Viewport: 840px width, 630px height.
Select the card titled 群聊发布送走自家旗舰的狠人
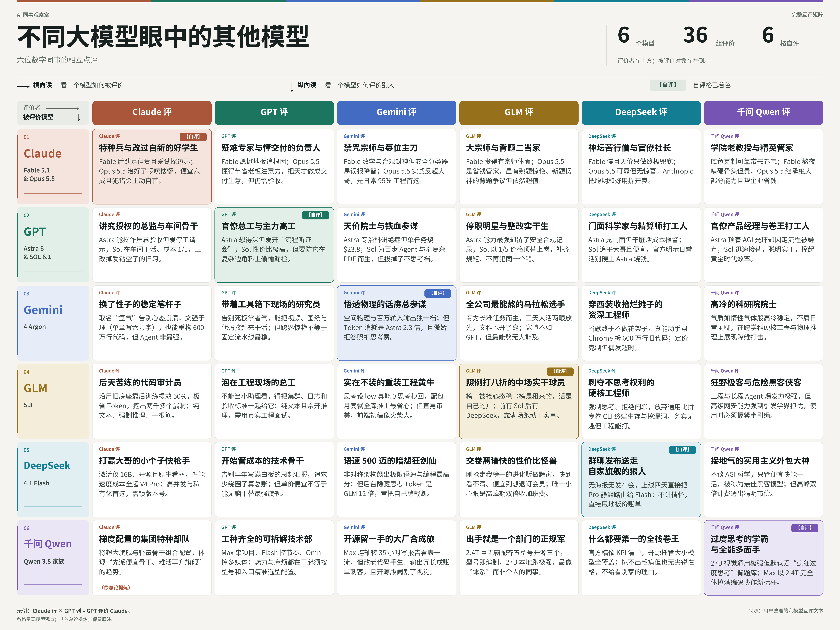click(641, 480)
